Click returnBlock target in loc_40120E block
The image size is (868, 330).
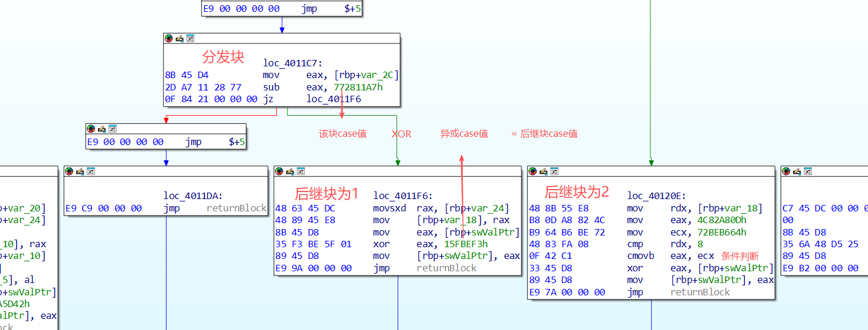point(700,292)
